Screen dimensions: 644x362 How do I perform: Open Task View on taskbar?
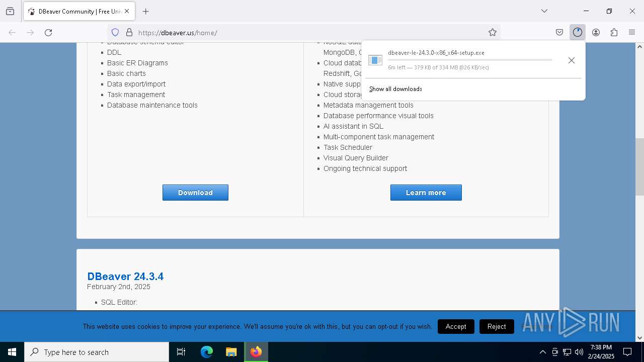point(181,352)
